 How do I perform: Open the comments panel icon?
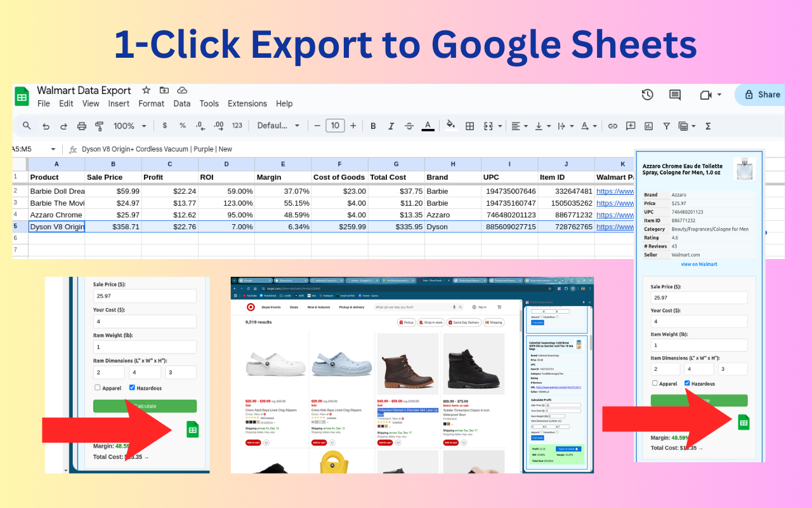(675, 95)
